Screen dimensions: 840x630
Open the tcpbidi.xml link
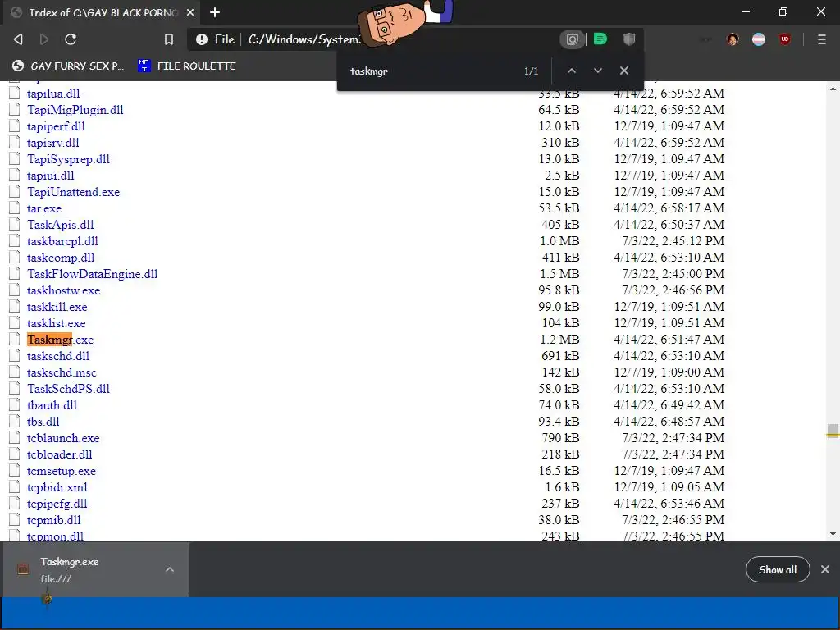(57, 487)
